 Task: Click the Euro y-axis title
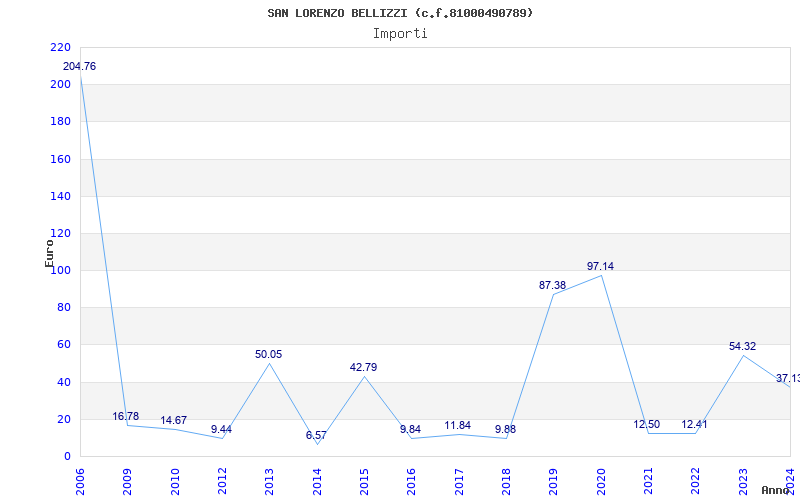click(49, 253)
